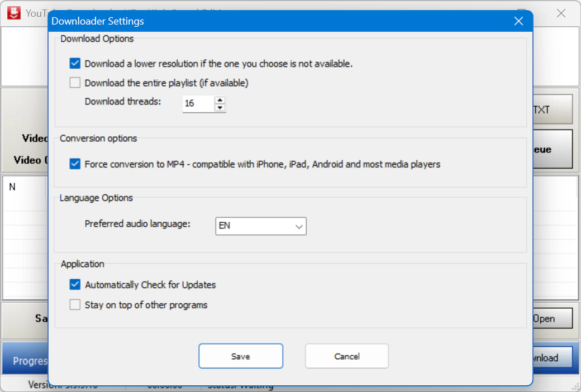The image size is (581, 392).
Task: Increase download threads with up arrow
Action: 220,101
